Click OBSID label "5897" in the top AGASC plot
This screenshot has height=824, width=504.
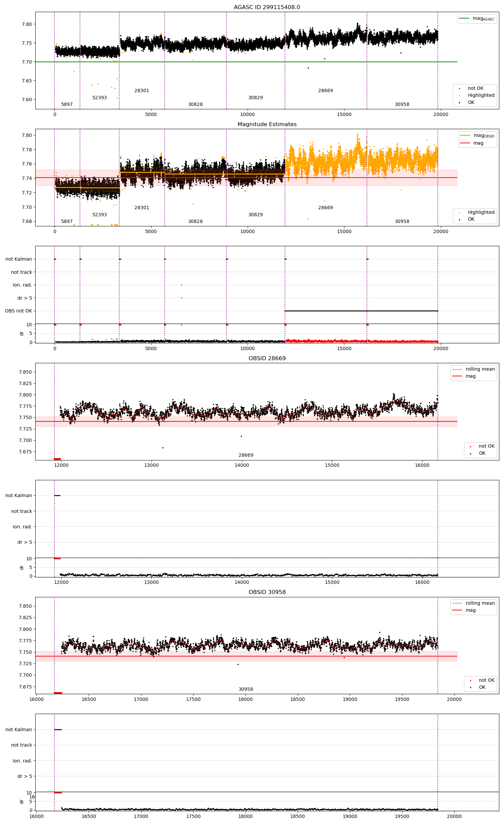coord(67,105)
